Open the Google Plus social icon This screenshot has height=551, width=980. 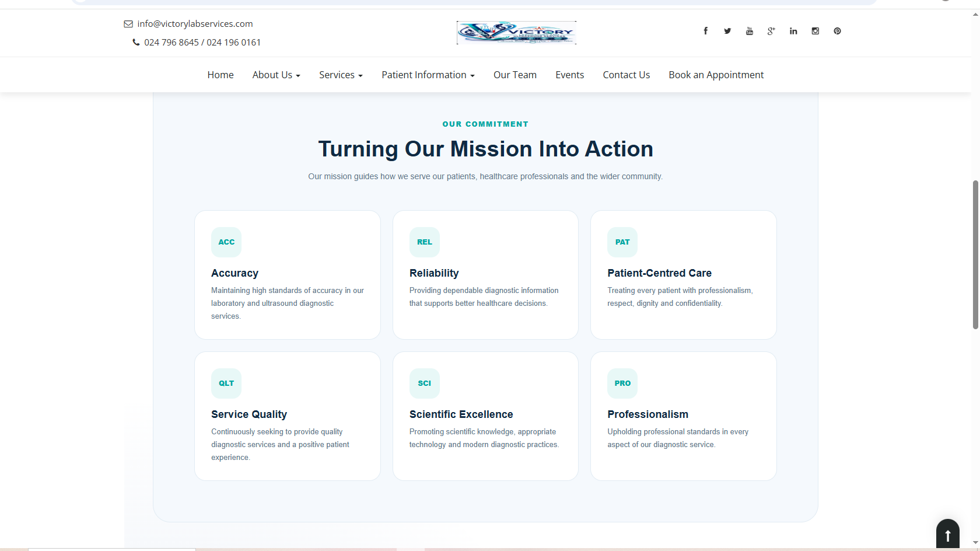(x=771, y=31)
